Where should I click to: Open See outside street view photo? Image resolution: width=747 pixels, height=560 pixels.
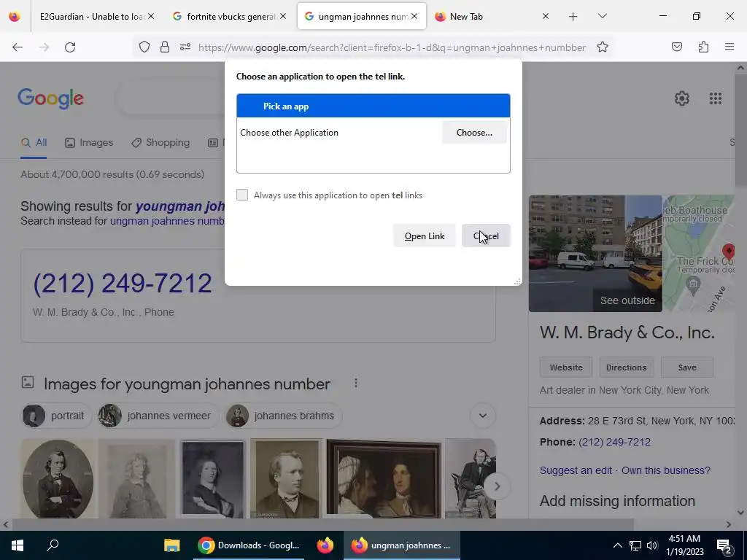point(595,253)
